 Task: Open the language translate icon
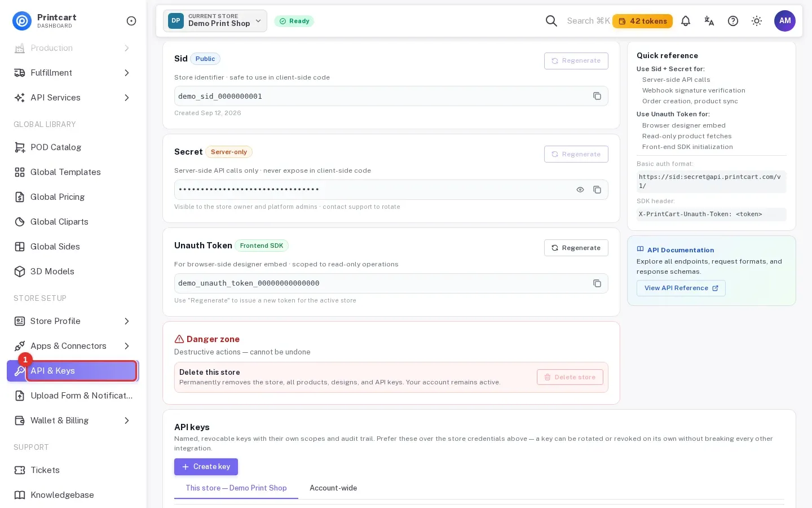[x=709, y=21]
